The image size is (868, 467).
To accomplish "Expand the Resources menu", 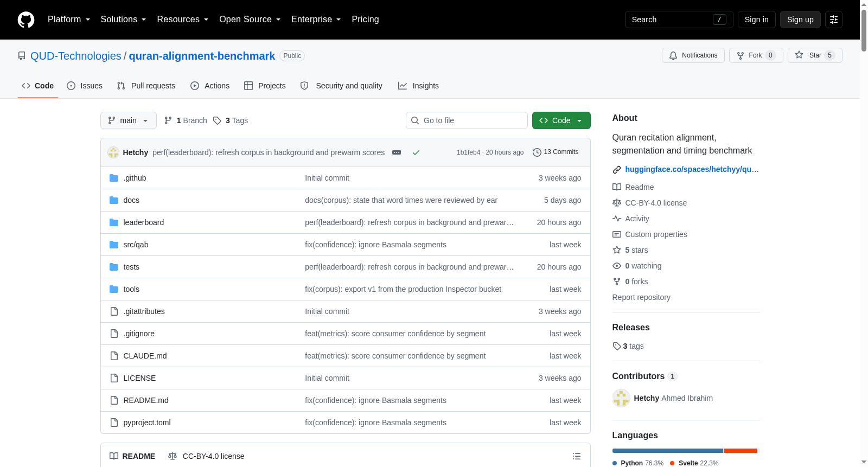I will (182, 20).
